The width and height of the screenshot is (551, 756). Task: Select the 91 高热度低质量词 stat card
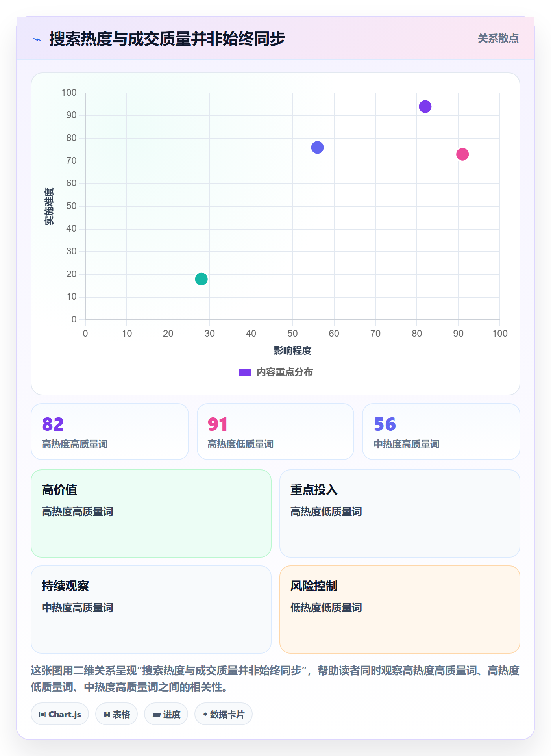click(x=275, y=432)
